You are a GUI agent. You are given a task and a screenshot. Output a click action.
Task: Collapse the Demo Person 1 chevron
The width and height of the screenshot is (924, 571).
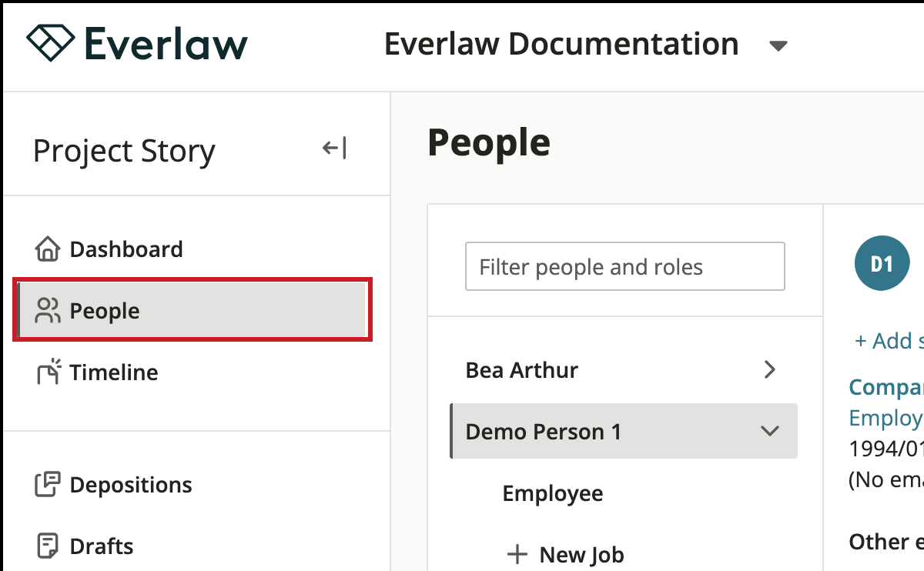[770, 432]
